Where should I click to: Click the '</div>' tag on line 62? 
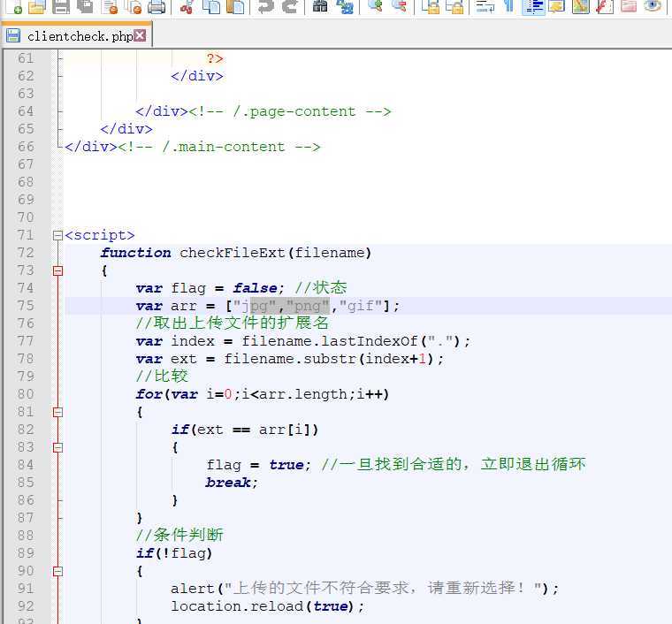click(x=196, y=76)
